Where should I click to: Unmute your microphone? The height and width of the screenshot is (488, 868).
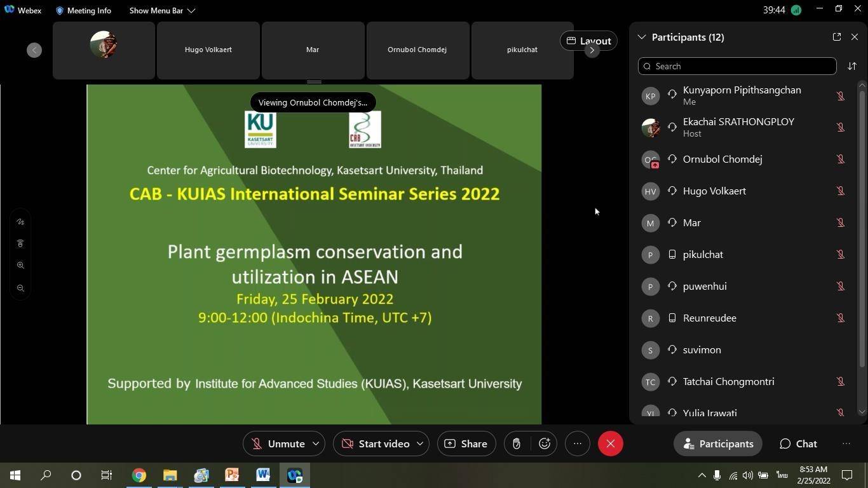[279, 444]
